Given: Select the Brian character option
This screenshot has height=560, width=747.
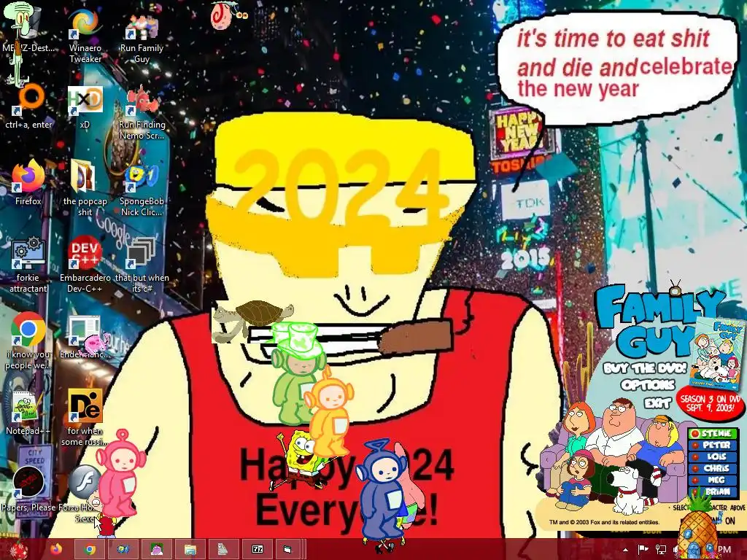Looking at the screenshot, I should click(x=712, y=491).
